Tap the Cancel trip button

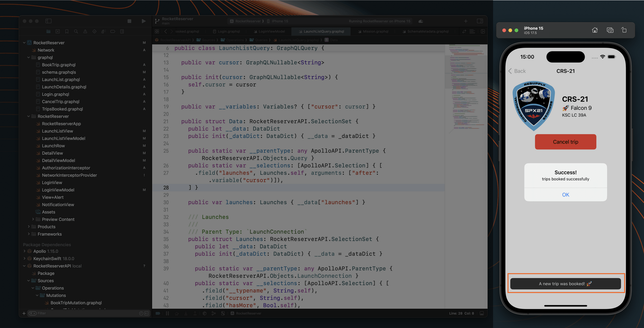[565, 142]
